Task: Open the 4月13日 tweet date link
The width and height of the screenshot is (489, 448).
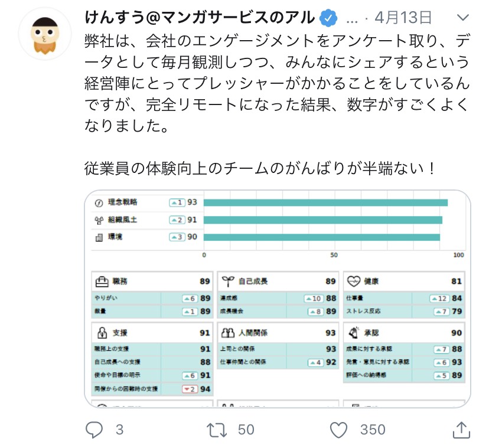Action: click(x=403, y=18)
